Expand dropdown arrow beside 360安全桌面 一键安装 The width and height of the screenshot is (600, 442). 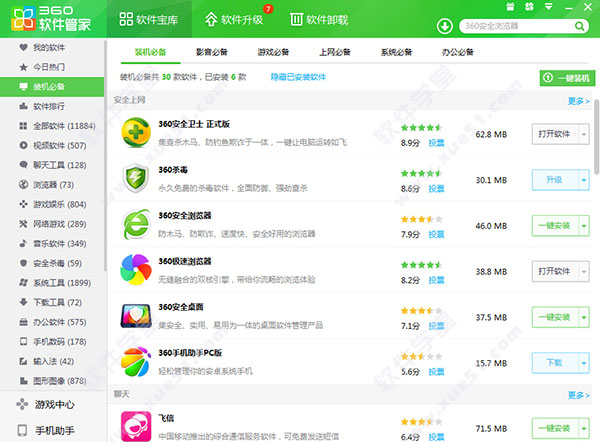pos(584,317)
